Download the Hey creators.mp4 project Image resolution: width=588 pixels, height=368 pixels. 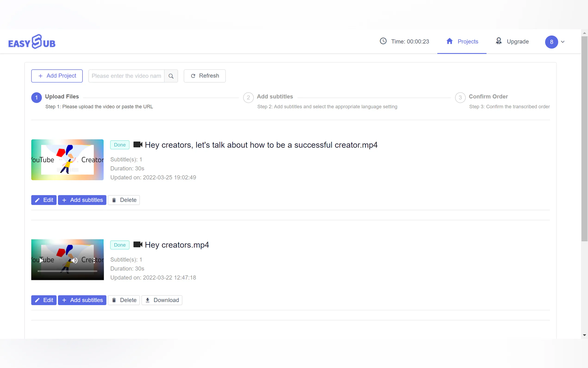tap(162, 300)
